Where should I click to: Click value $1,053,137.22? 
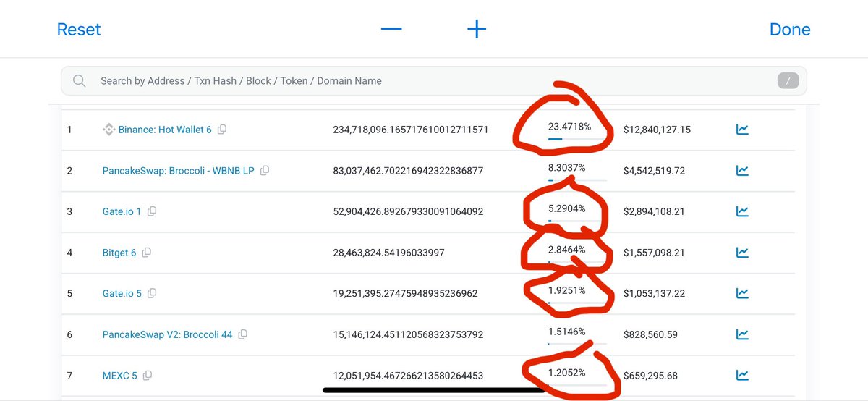(x=654, y=294)
